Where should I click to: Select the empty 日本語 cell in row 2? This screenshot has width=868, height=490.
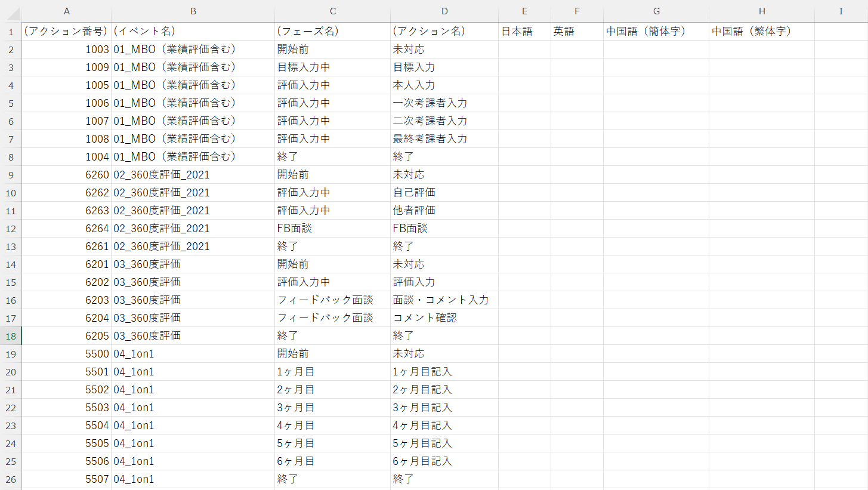click(x=524, y=49)
